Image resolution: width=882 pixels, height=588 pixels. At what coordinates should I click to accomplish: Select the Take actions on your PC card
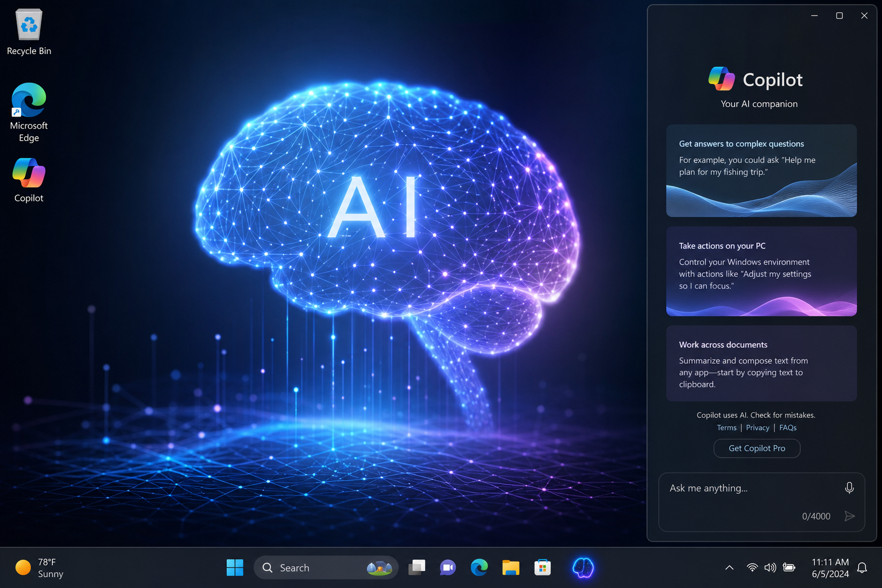pyautogui.click(x=761, y=271)
